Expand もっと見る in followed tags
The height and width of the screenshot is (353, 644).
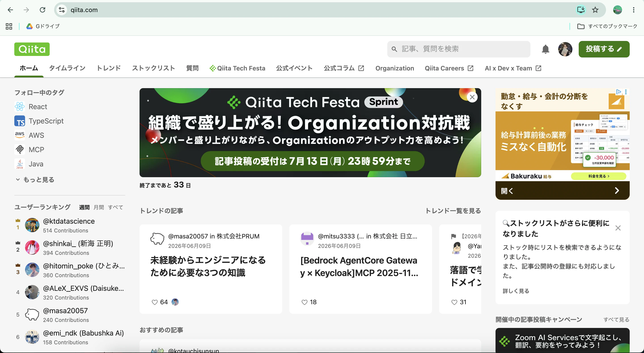pyautogui.click(x=35, y=180)
